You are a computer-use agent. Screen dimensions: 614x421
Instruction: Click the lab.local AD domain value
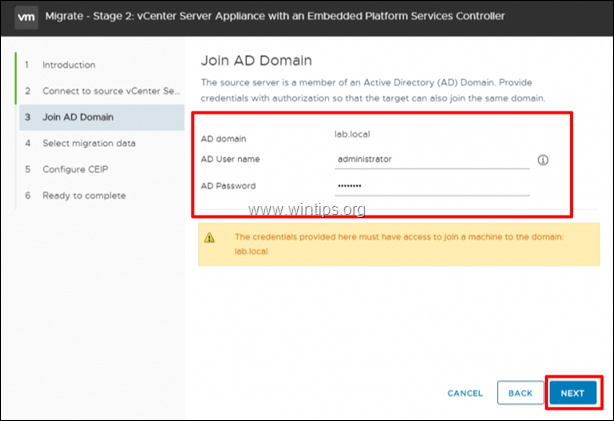pos(352,134)
